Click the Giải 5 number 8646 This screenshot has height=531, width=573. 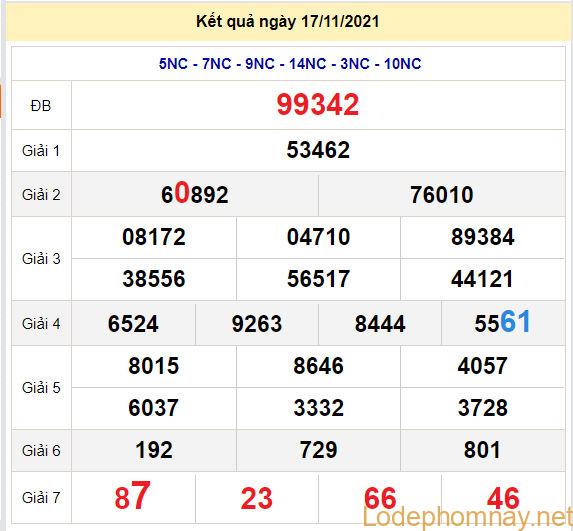(x=318, y=365)
